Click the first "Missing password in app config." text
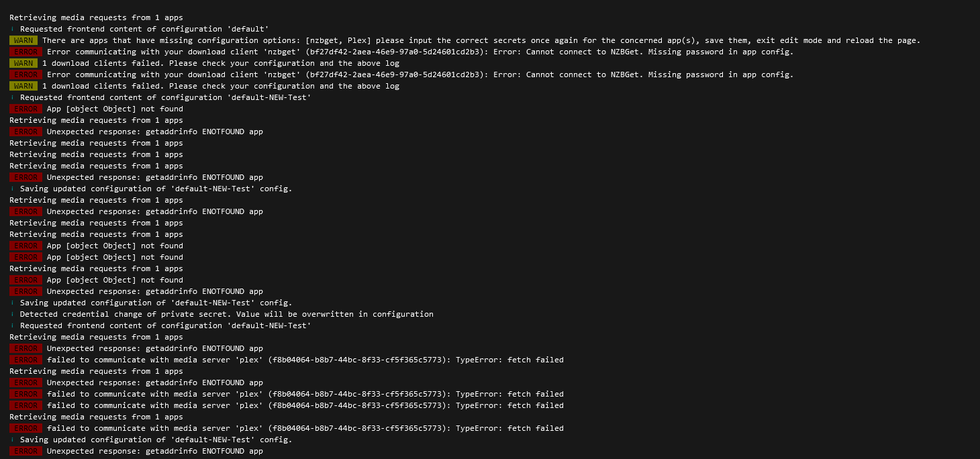The height and width of the screenshot is (459, 980). pyautogui.click(x=720, y=52)
